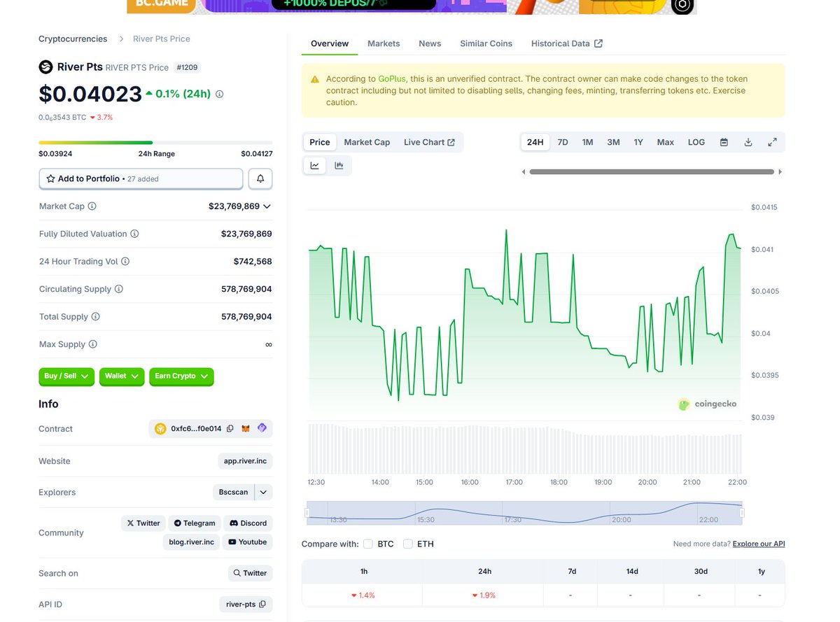Click the Total Supply info icon
Image resolution: width=840 pixels, height=622 pixels.
96,316
